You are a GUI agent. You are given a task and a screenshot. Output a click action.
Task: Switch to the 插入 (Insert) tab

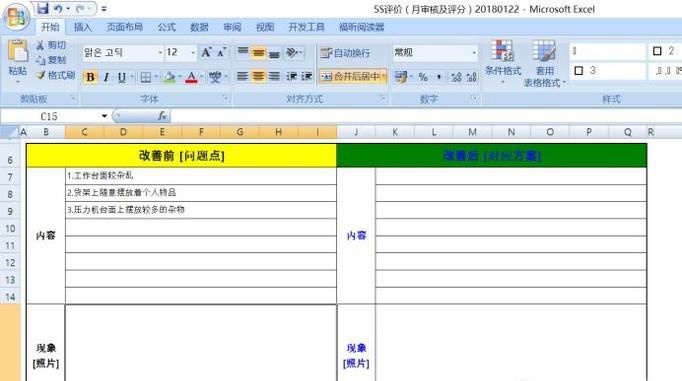[x=83, y=27]
